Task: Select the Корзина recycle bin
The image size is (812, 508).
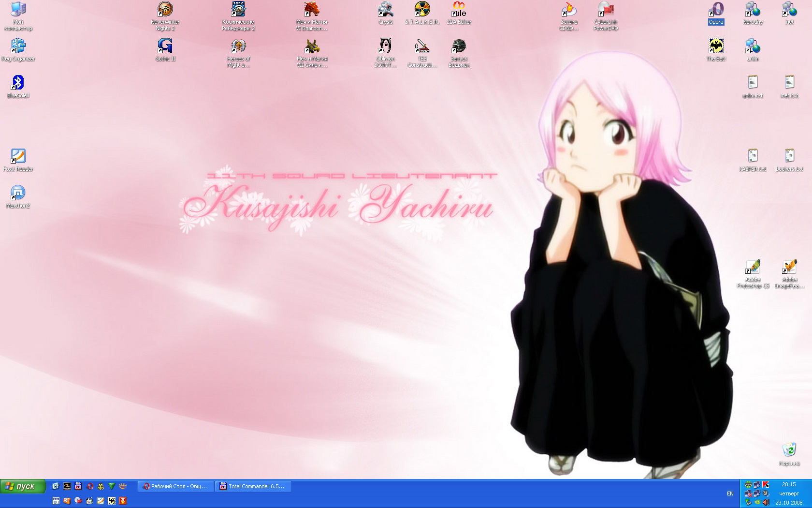Action: click(x=789, y=454)
